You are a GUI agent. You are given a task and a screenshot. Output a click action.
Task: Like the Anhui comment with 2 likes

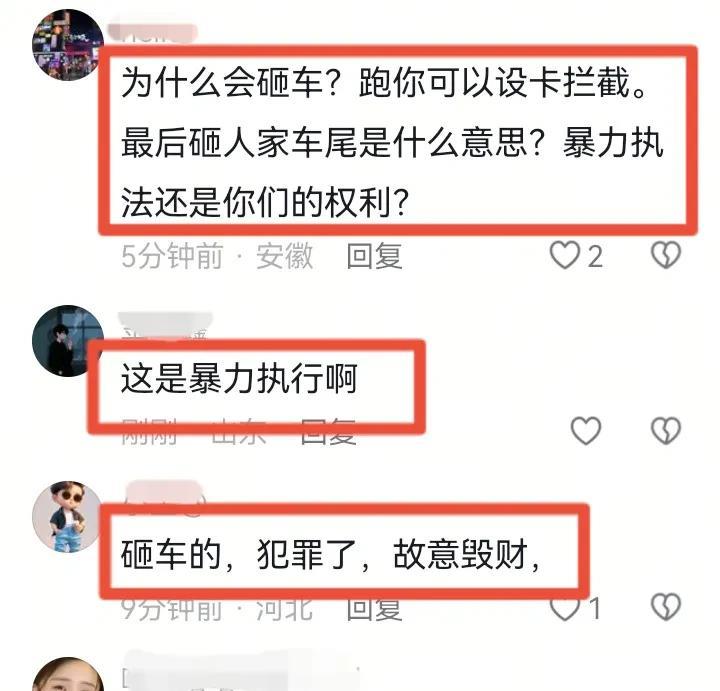click(x=565, y=255)
